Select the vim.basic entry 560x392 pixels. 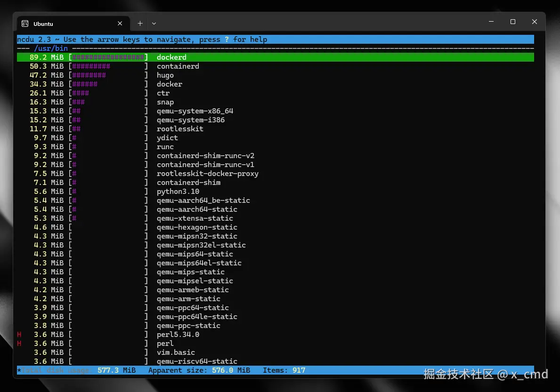point(276,352)
